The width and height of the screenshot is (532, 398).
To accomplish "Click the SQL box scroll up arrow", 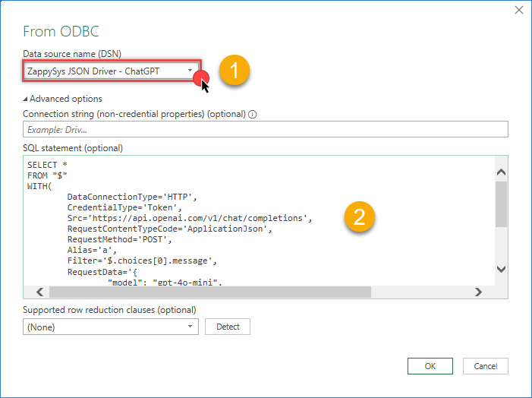I will point(501,172).
